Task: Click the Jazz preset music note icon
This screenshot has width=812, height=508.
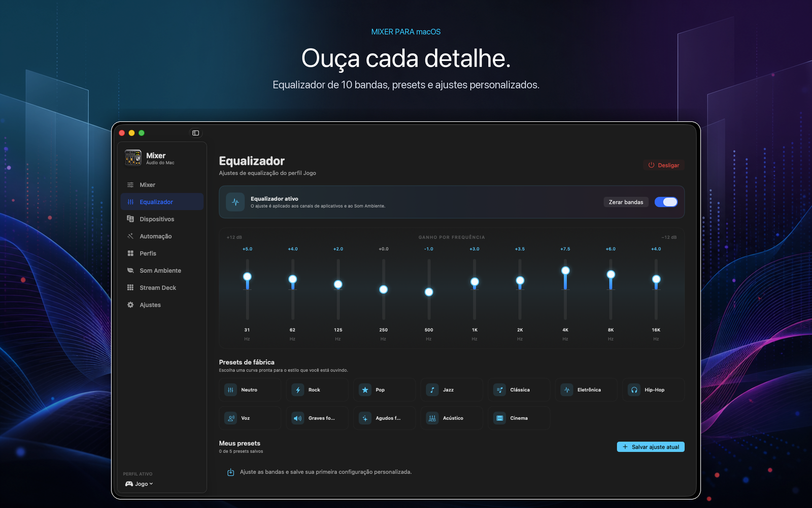Action: coord(432,390)
